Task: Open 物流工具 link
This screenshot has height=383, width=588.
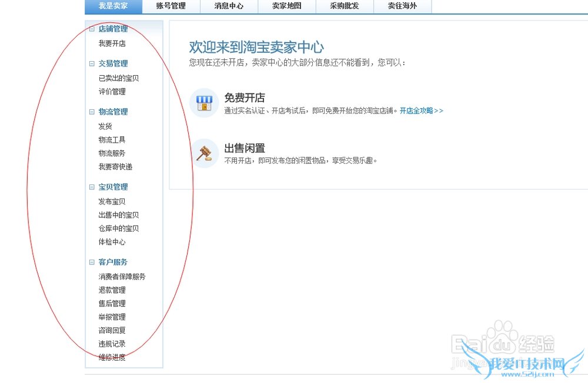Action: 112,140
